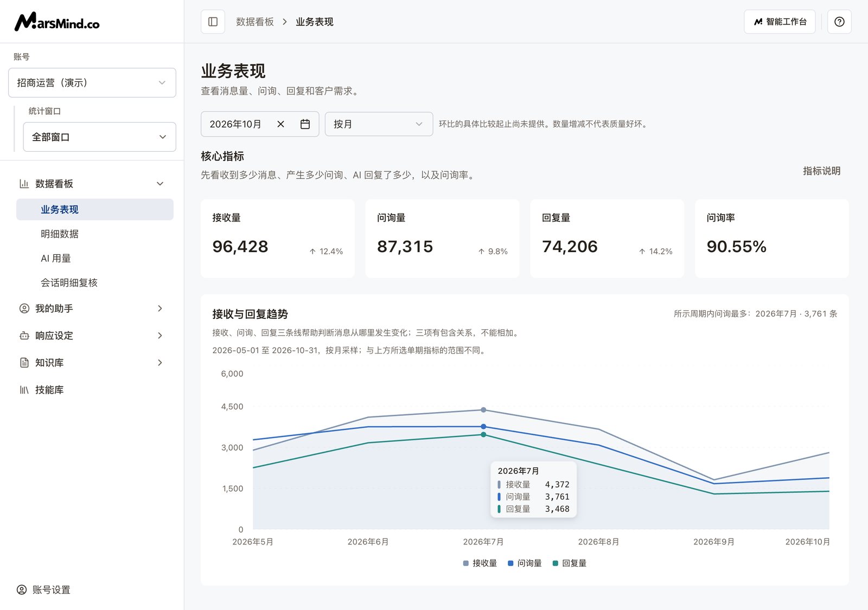The width and height of the screenshot is (868, 610).
Task: Click the 响应设定 robot icon
Action: (24, 336)
